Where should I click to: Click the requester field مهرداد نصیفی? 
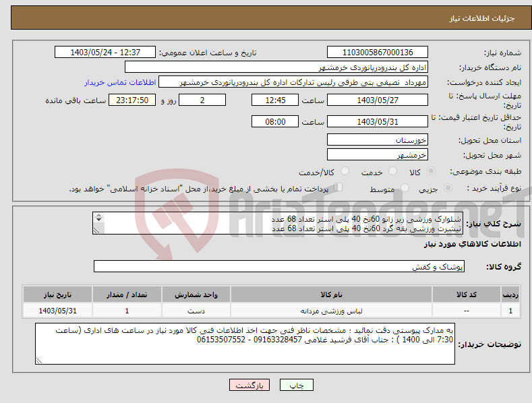[293, 82]
